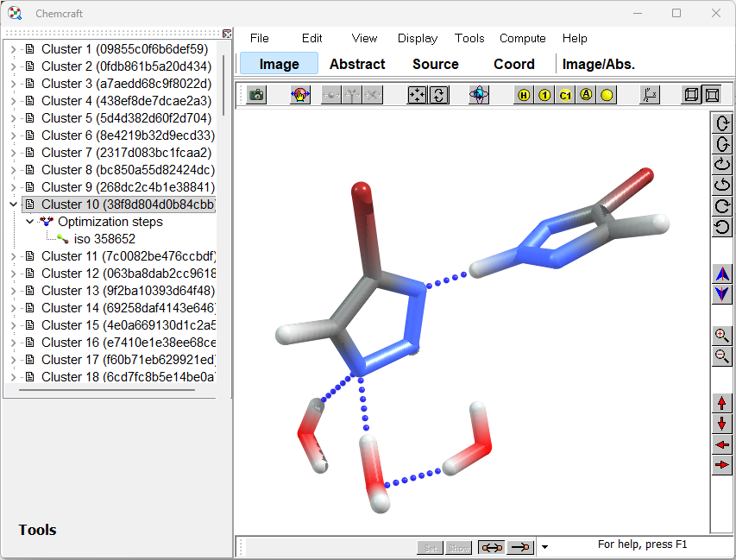The width and height of the screenshot is (736, 560).
Task: Click the Chemcraft app icon in the title bar
Action: tap(15, 13)
